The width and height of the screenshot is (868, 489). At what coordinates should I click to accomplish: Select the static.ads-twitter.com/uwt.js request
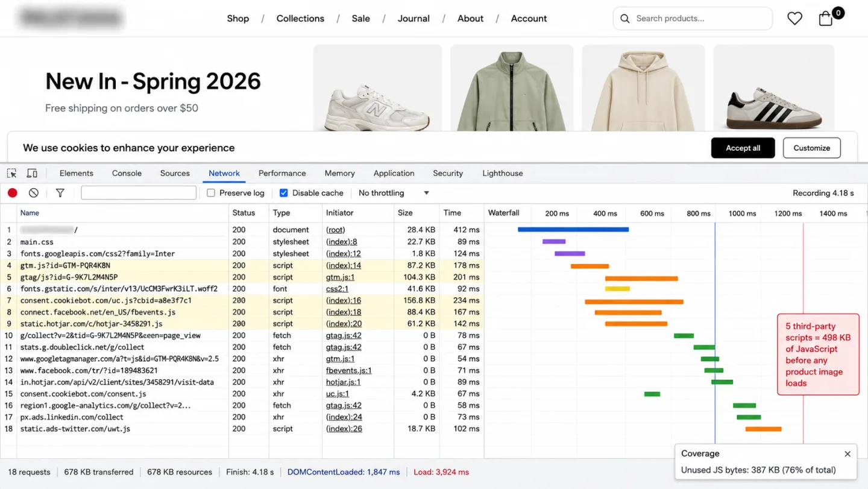pyautogui.click(x=242, y=429)
